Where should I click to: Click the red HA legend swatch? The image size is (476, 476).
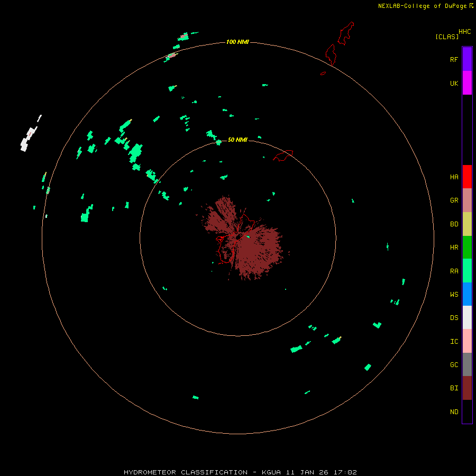click(467, 177)
